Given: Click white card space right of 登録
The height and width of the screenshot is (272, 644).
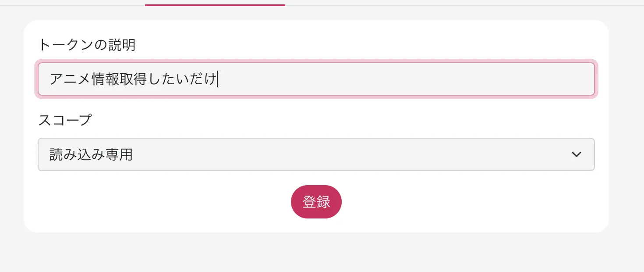Looking at the screenshot, I should click(460, 202).
